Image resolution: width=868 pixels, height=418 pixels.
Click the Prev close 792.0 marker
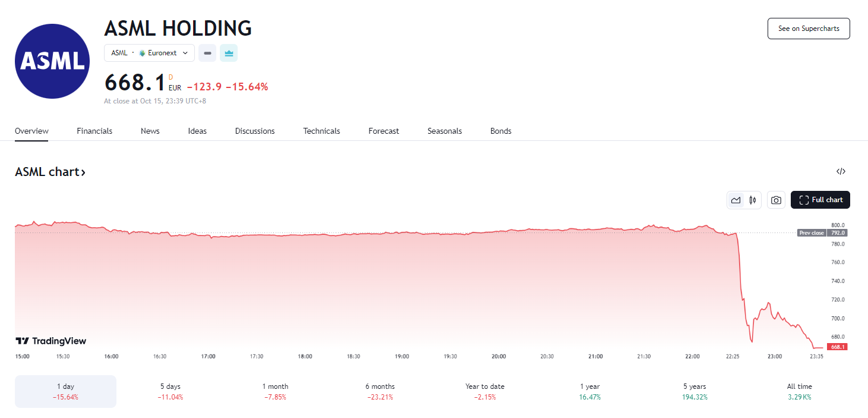pos(822,233)
